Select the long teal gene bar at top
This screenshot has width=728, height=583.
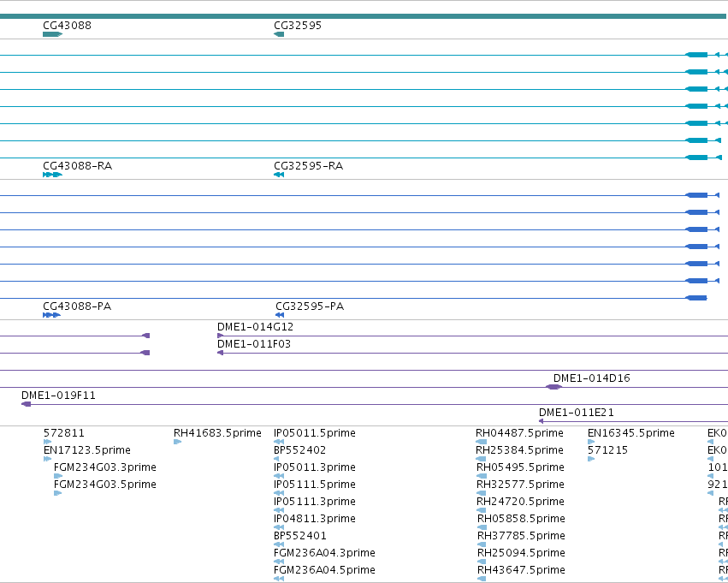tap(363, 16)
